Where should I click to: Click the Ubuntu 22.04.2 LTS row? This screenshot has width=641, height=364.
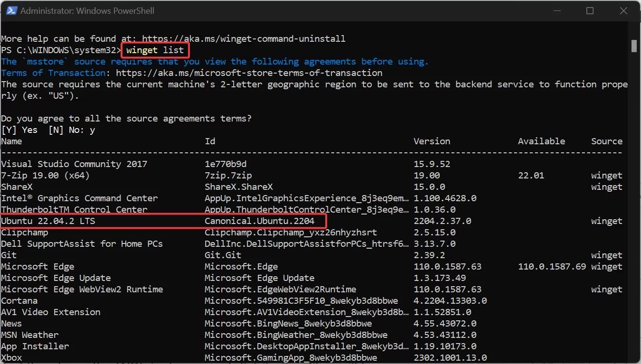(x=47, y=221)
